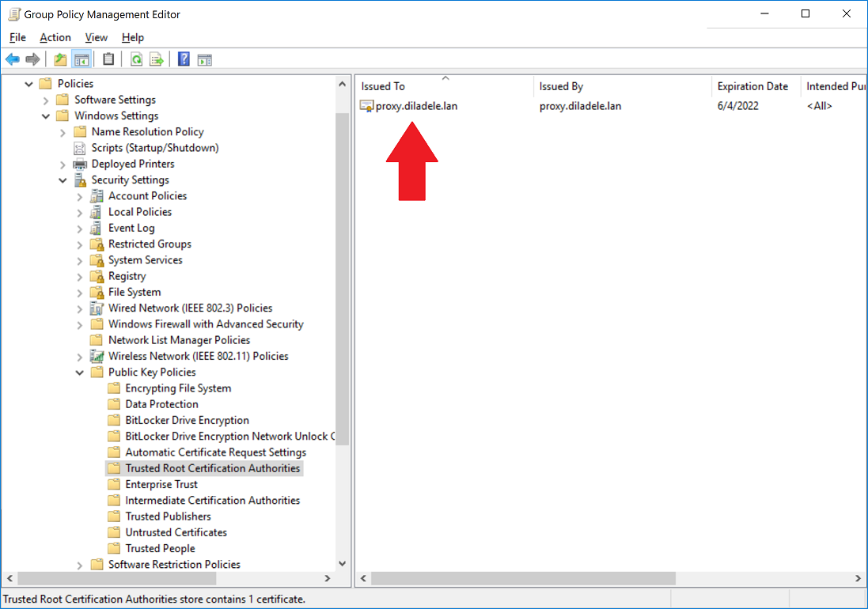This screenshot has width=868, height=609.
Task: Open the Action menu
Action: [55, 37]
